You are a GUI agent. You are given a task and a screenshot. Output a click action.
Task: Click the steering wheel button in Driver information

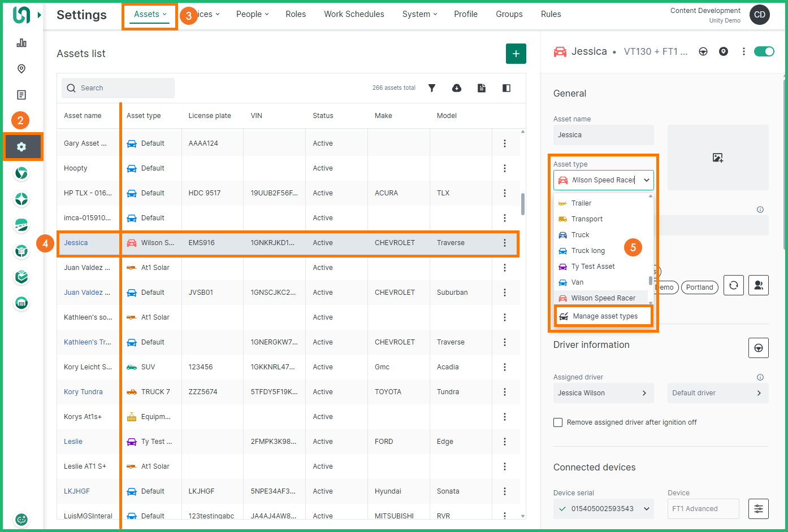(758, 348)
